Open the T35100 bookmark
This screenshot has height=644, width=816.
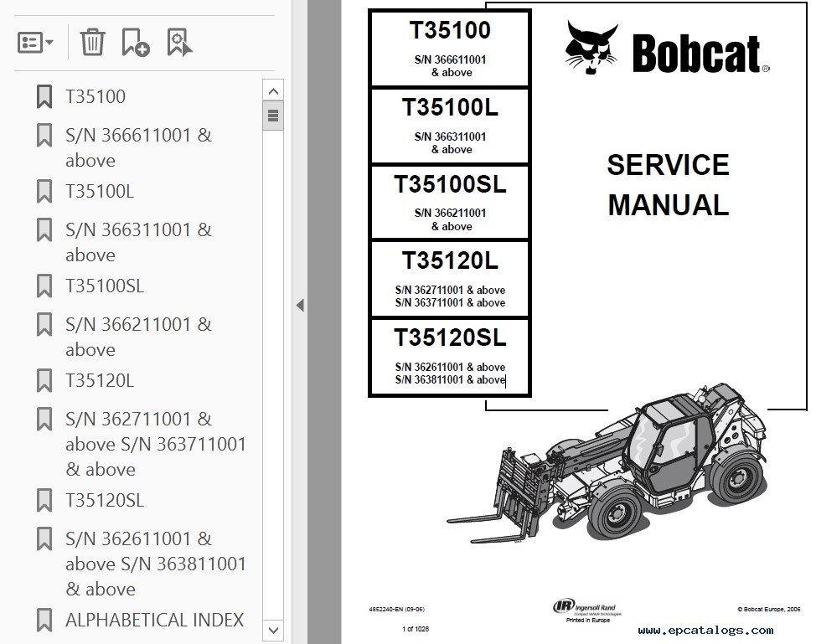[96, 96]
